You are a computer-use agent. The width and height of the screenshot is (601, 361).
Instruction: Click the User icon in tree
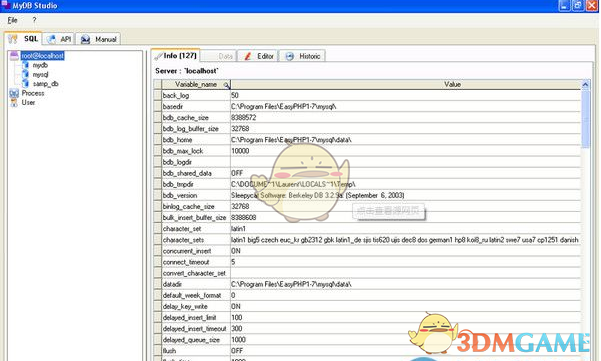point(14,102)
